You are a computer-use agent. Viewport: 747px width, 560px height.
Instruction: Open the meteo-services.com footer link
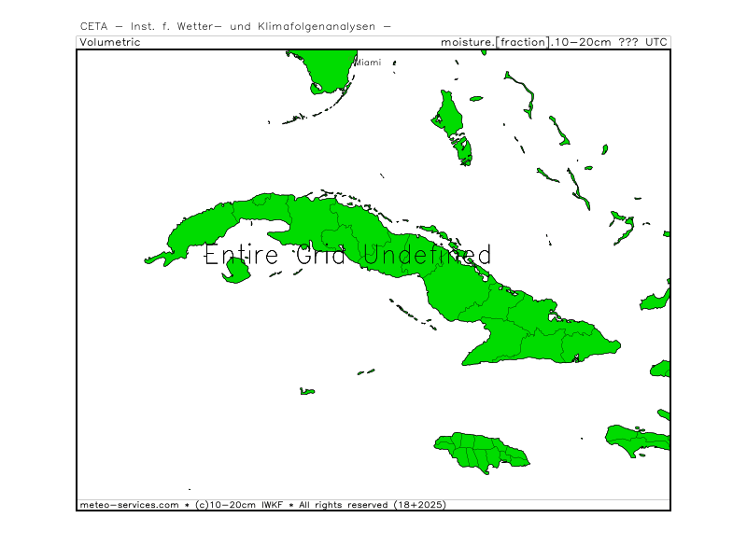pos(129,505)
